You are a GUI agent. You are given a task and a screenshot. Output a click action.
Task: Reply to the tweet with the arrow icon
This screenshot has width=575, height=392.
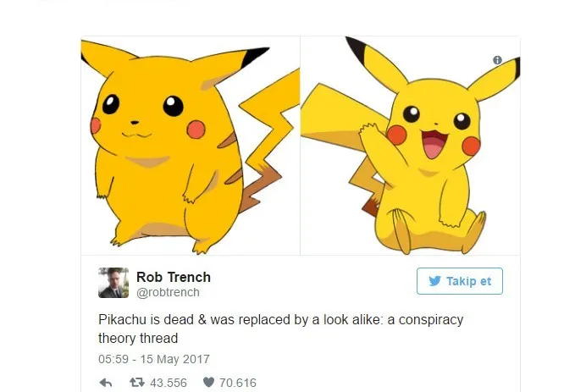coord(106,383)
